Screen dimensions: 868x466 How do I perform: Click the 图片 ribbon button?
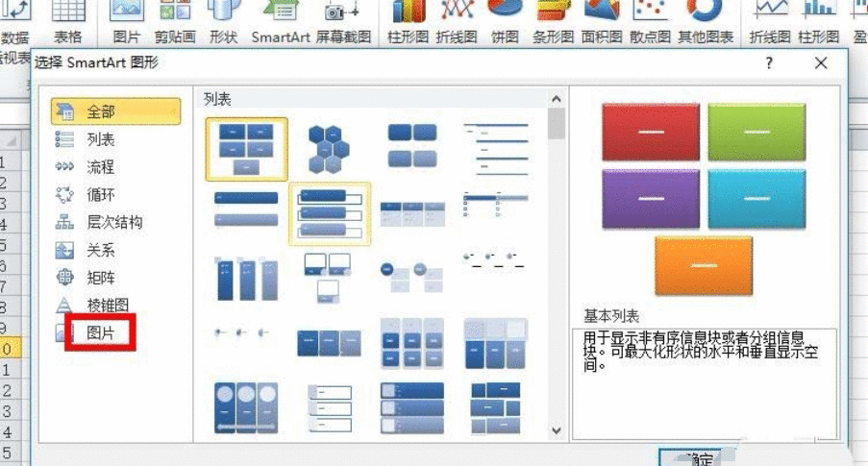tap(127, 23)
